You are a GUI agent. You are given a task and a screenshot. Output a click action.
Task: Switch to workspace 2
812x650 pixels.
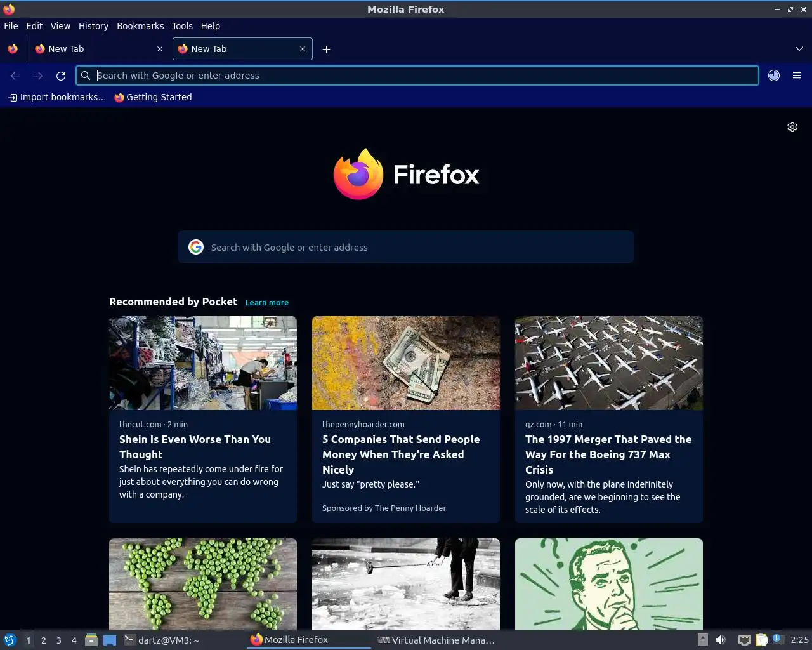click(x=43, y=640)
